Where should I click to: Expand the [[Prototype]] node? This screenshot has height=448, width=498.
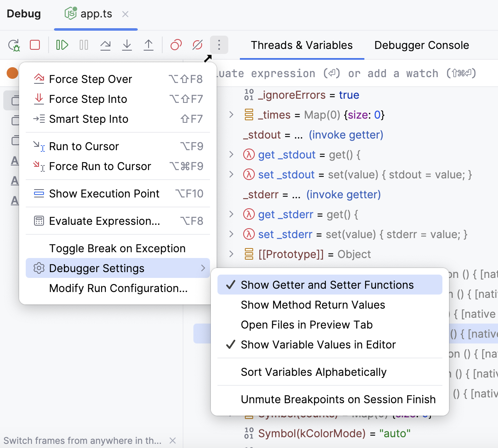click(x=232, y=254)
